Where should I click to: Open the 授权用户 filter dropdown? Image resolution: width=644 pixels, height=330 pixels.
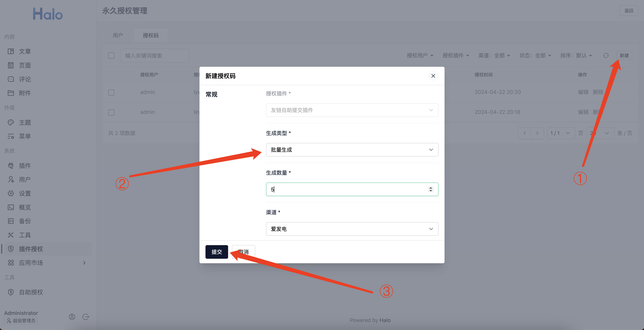[420, 55]
